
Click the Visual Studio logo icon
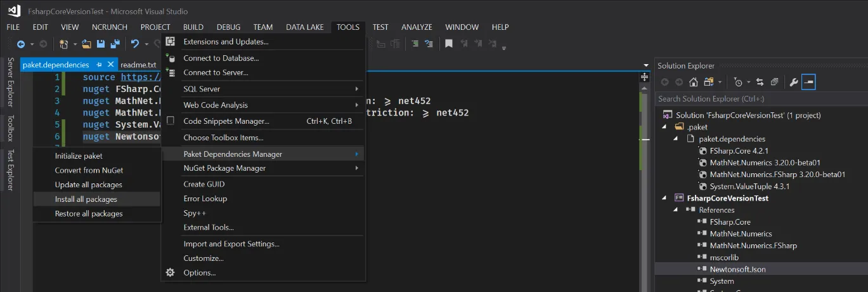tap(15, 11)
